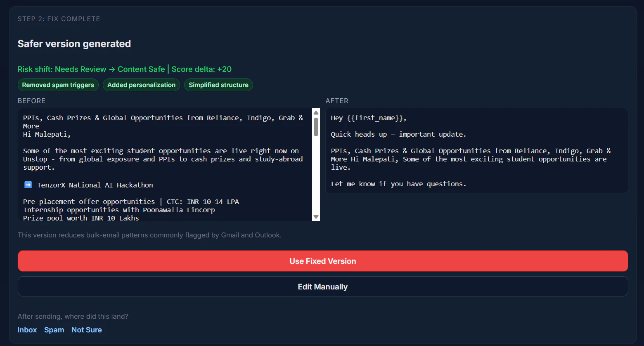Click the AFTER column label
The height and width of the screenshot is (346, 644).
[x=337, y=101]
